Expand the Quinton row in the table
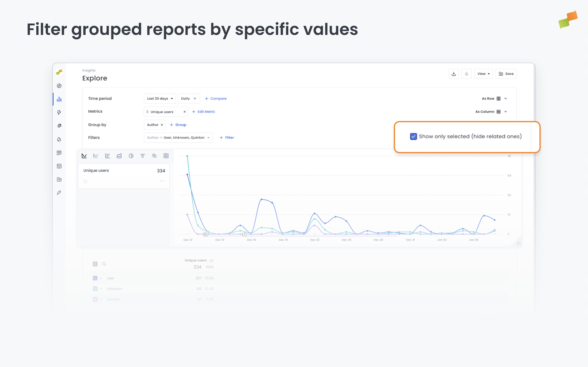Screen dimensions: 588x367 click(101, 299)
